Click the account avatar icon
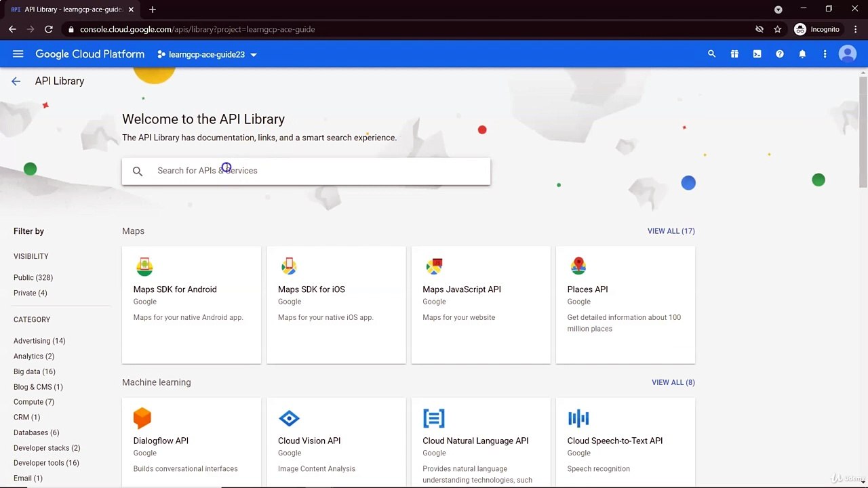 (x=848, y=54)
